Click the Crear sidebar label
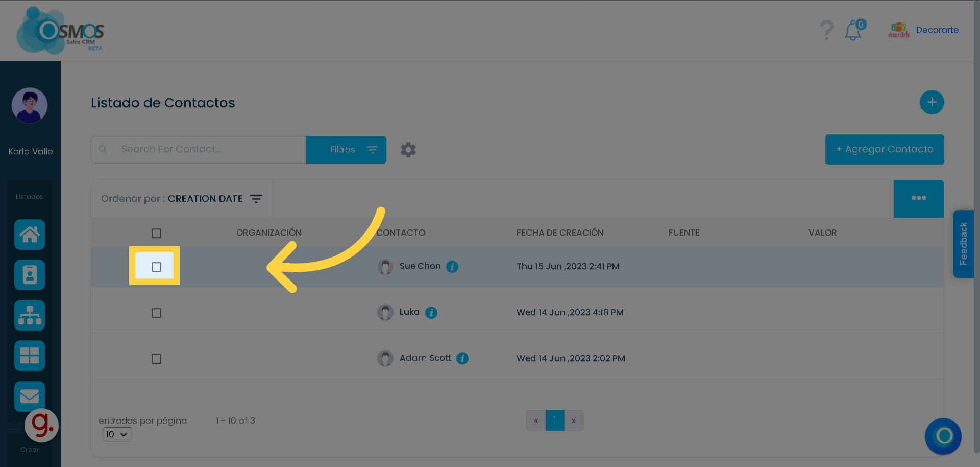Image resolution: width=980 pixels, height=467 pixels. [x=30, y=450]
